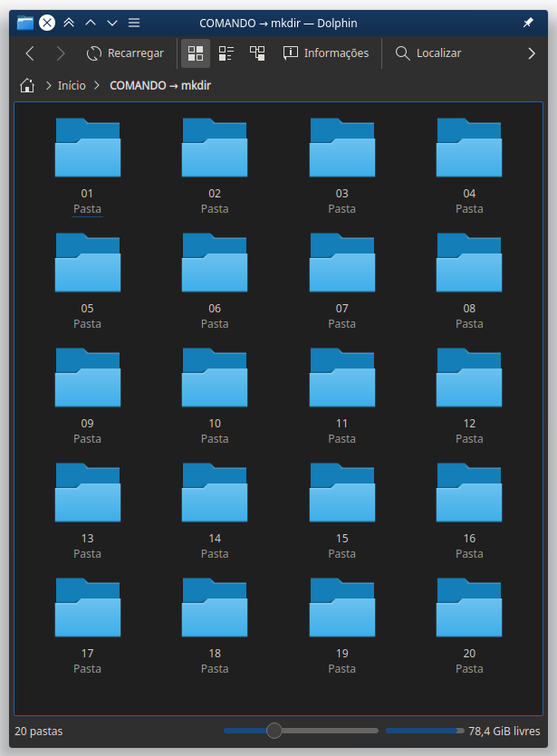Toggle the Informações panel
This screenshot has width=557, height=756.
[326, 53]
